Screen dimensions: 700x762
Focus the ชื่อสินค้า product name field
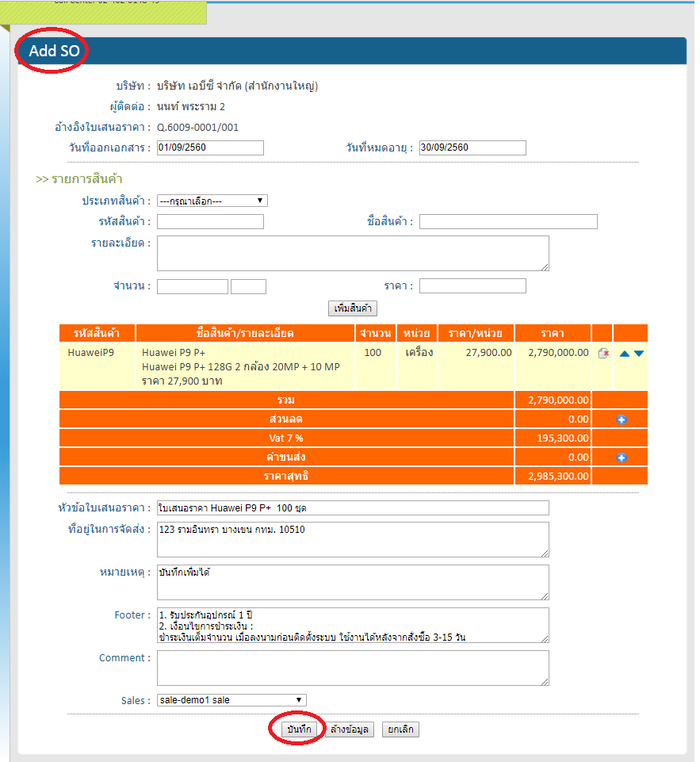pos(508,221)
